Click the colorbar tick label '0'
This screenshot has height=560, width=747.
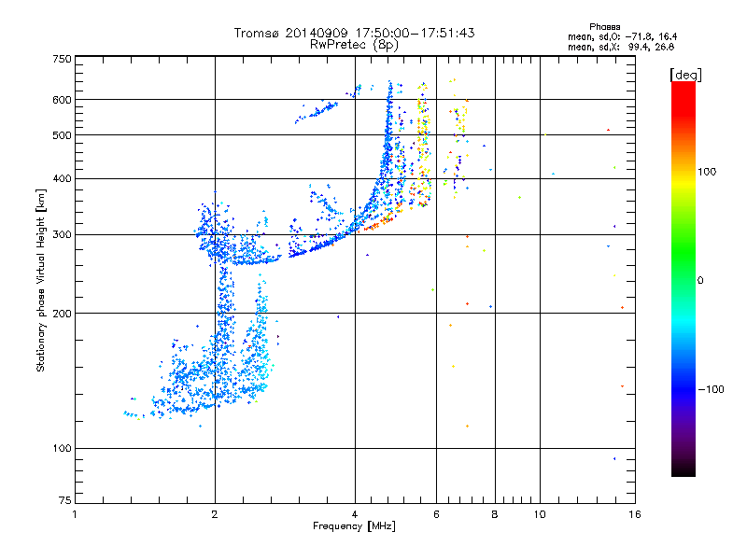[x=700, y=281]
